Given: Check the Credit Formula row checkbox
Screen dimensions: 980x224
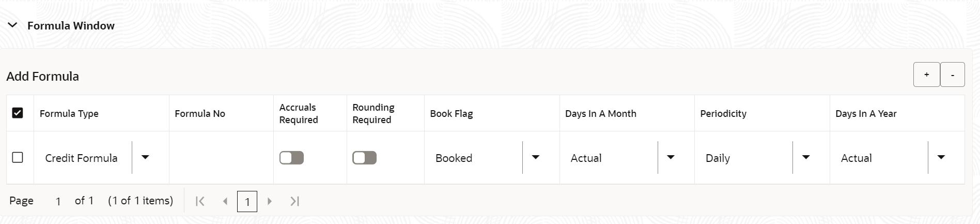Looking at the screenshot, I should click(x=18, y=157).
